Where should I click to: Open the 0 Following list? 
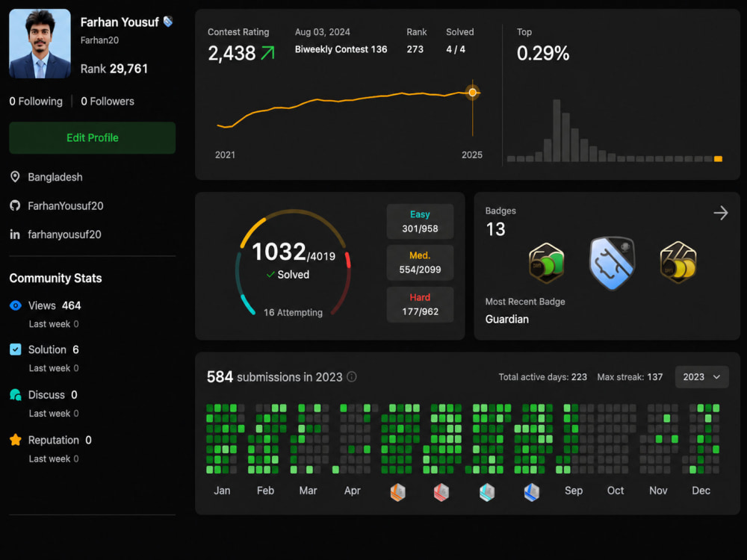click(x=36, y=101)
